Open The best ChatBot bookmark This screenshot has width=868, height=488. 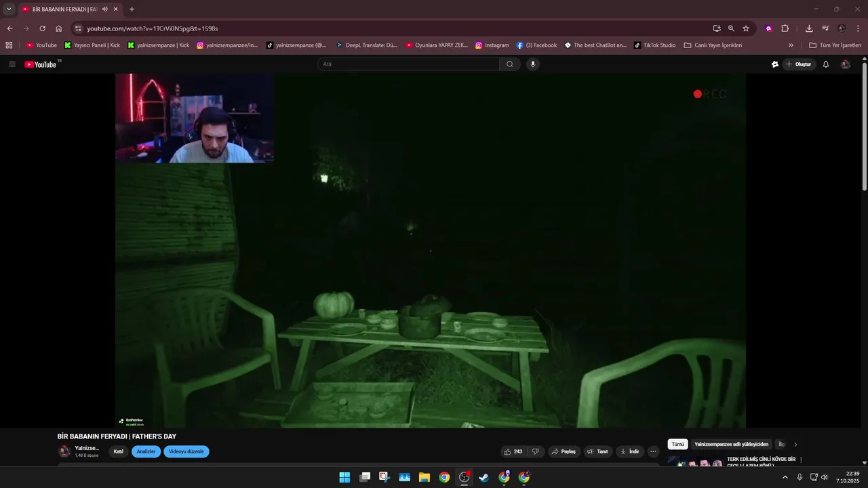595,45
